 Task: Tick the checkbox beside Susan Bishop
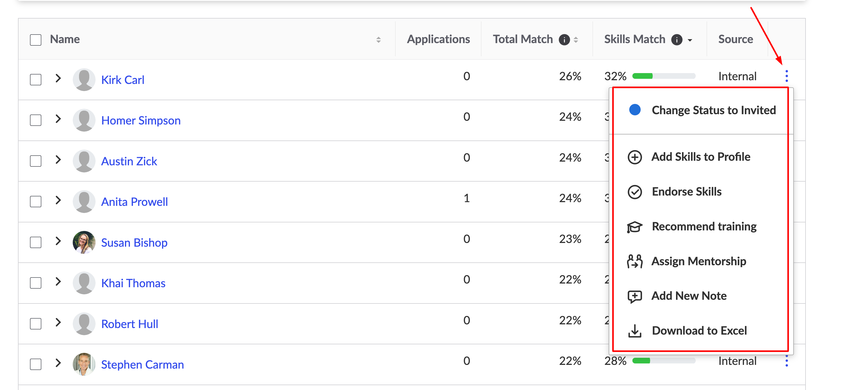point(36,243)
